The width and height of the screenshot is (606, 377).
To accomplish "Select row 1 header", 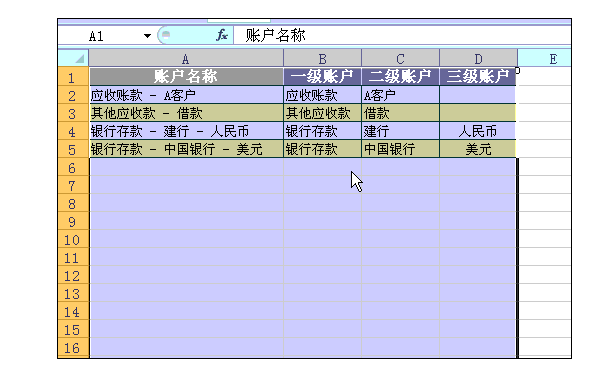I will click(73, 77).
